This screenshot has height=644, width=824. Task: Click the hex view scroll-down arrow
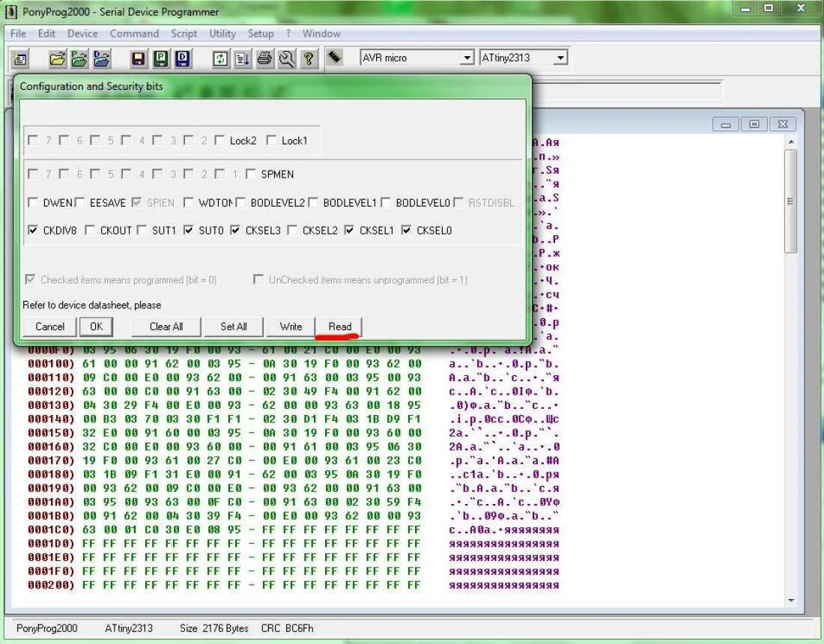[790, 600]
